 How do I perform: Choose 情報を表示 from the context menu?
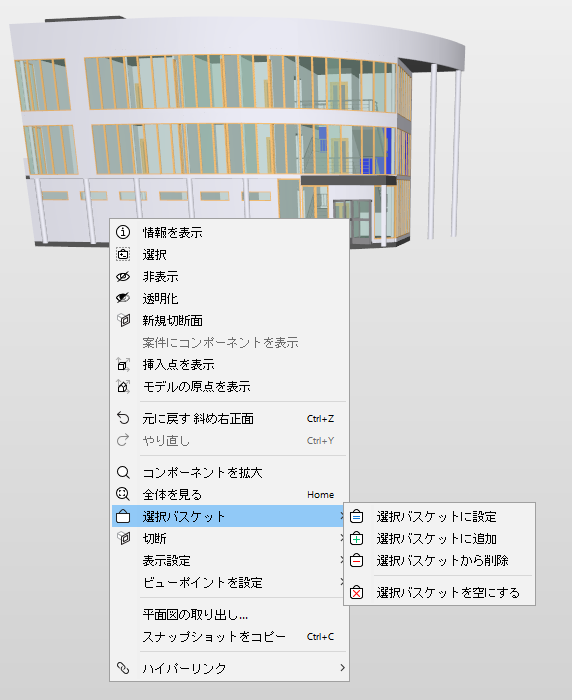click(229, 232)
